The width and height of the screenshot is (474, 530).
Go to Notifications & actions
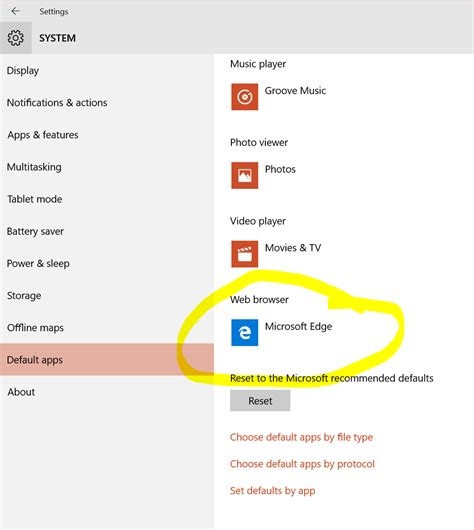(107, 102)
